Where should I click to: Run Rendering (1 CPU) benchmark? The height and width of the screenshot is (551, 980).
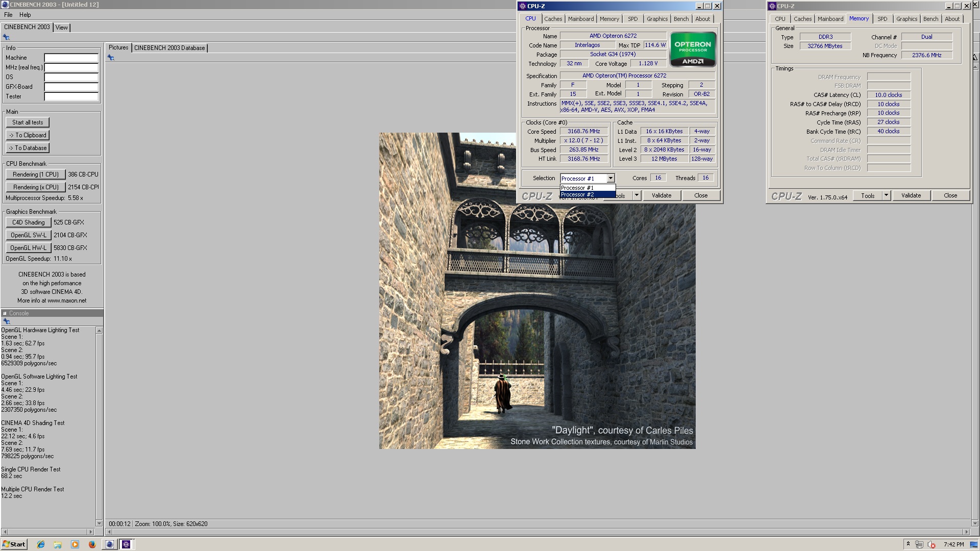coord(36,174)
